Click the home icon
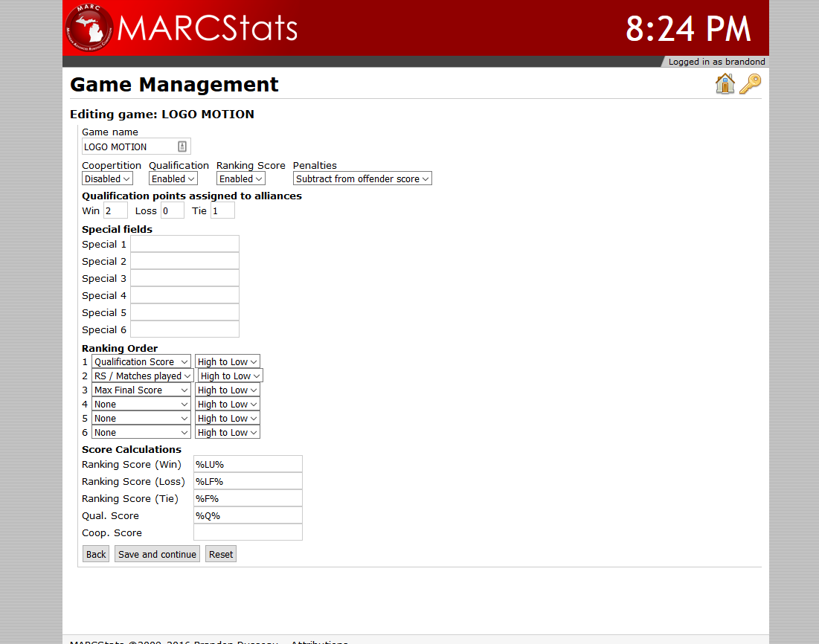Viewport: 819px width, 644px height. pyautogui.click(x=725, y=83)
